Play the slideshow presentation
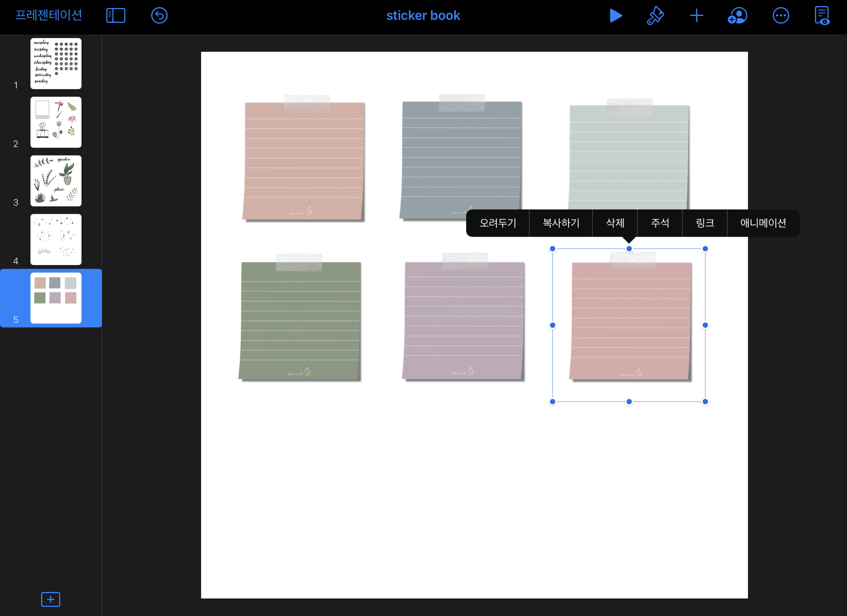This screenshot has width=847, height=616. [615, 16]
